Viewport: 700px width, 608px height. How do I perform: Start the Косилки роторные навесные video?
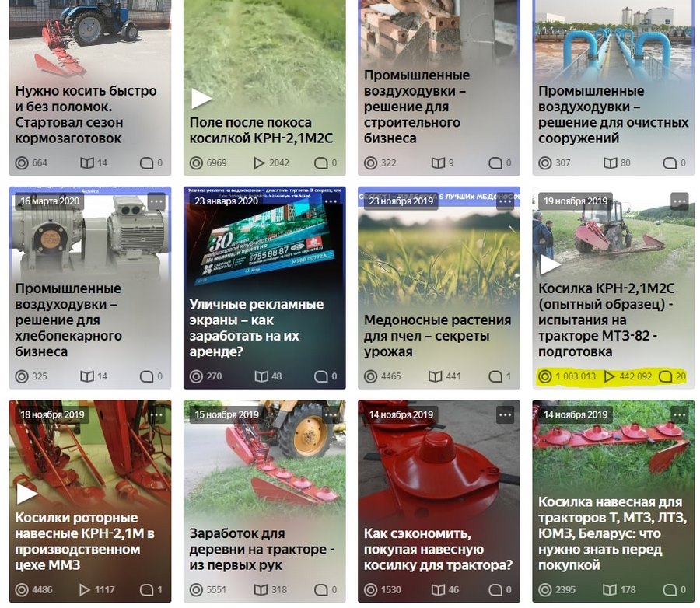click(26, 493)
